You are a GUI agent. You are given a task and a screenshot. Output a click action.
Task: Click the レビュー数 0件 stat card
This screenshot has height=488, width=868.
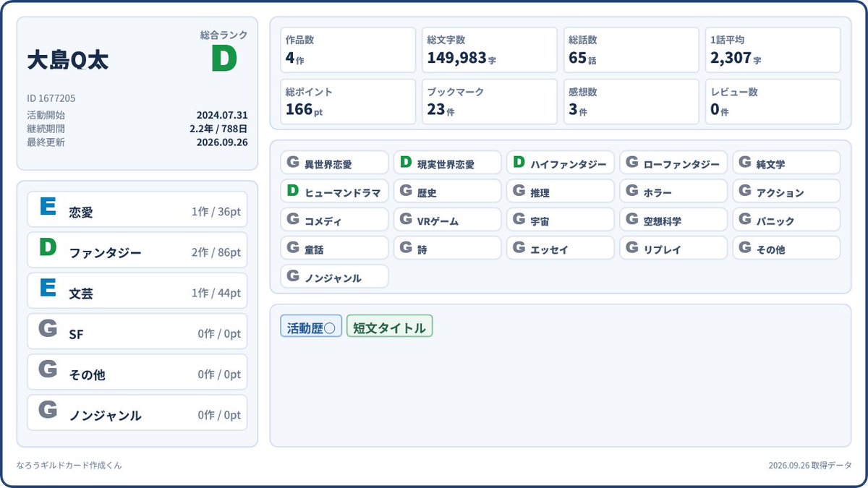point(773,102)
